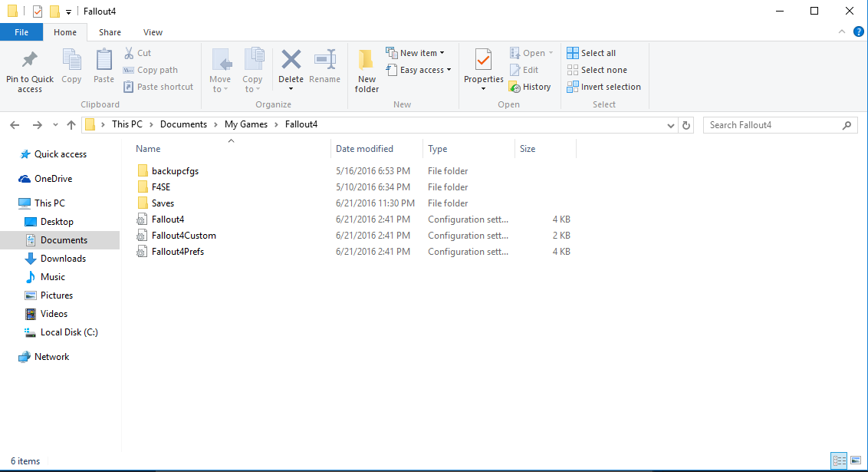Click My Games in the address bar

pos(246,124)
